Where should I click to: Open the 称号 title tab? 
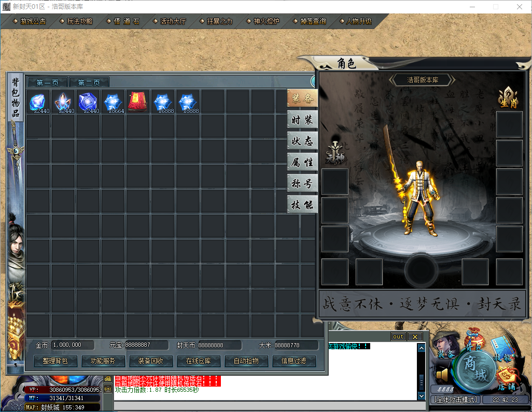[x=302, y=183]
